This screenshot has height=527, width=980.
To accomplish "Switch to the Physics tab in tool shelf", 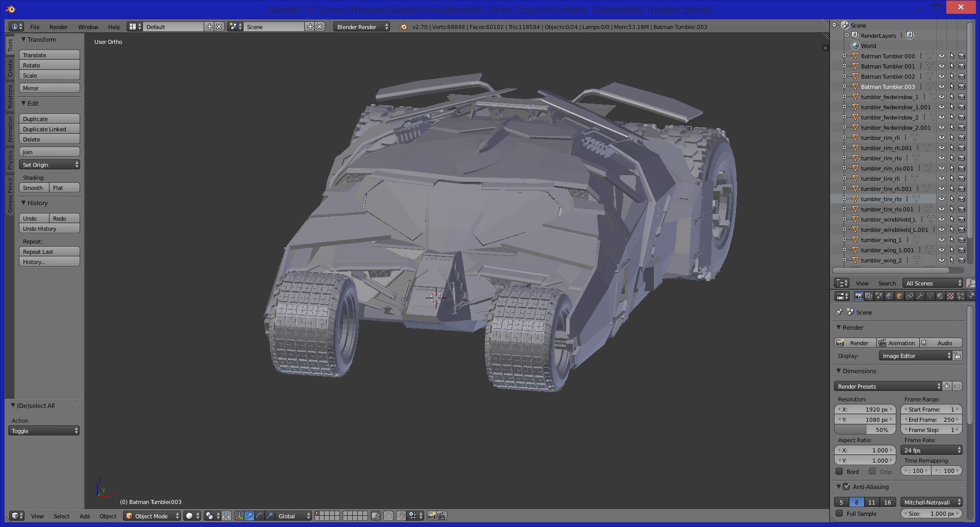I will click(x=10, y=160).
